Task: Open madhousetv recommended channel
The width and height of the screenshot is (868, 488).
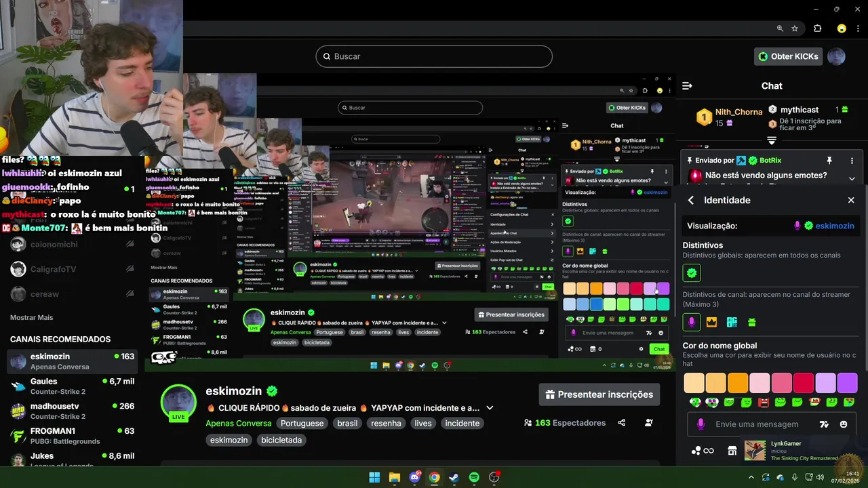Action: 72,411
